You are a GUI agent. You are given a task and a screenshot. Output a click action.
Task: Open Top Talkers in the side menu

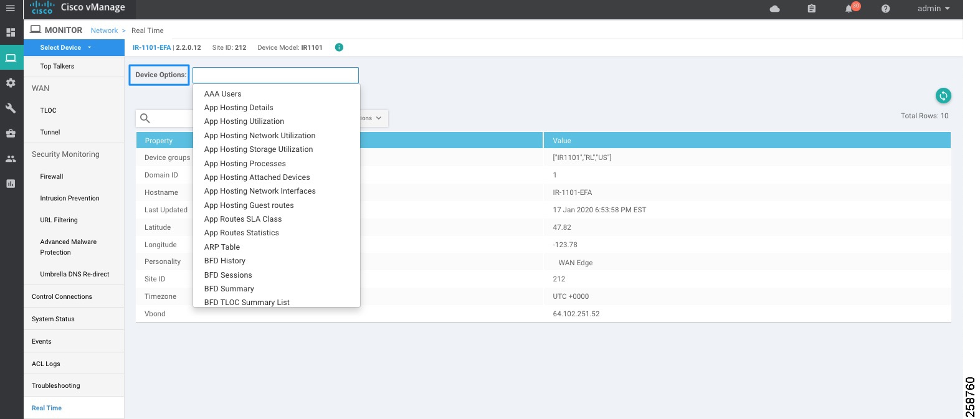(x=57, y=66)
